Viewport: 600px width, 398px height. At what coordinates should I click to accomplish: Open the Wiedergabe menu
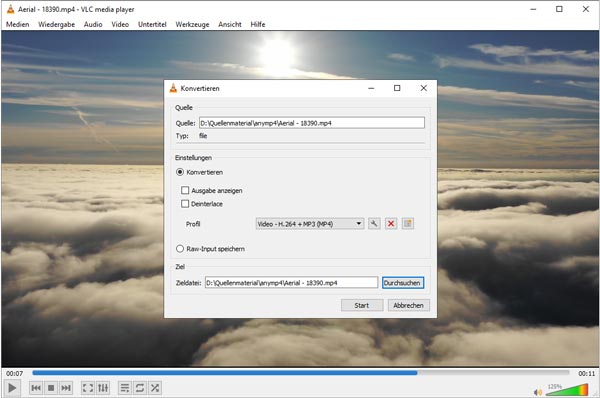click(57, 24)
